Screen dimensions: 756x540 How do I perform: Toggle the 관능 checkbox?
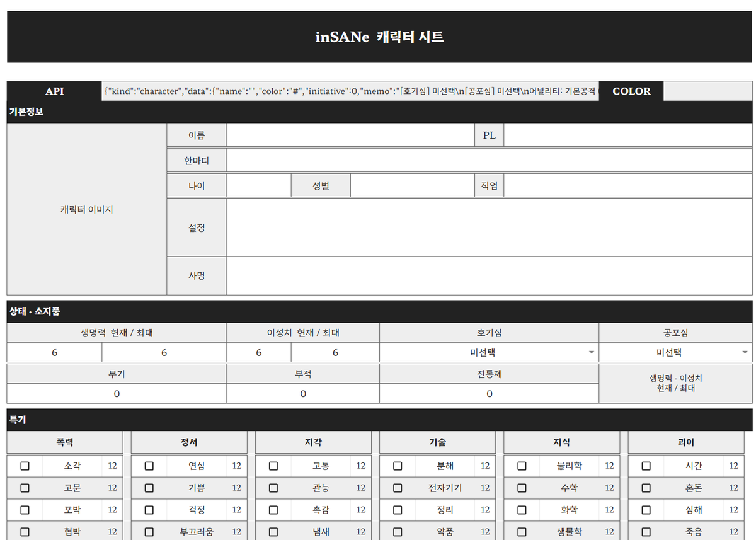pyautogui.click(x=273, y=488)
